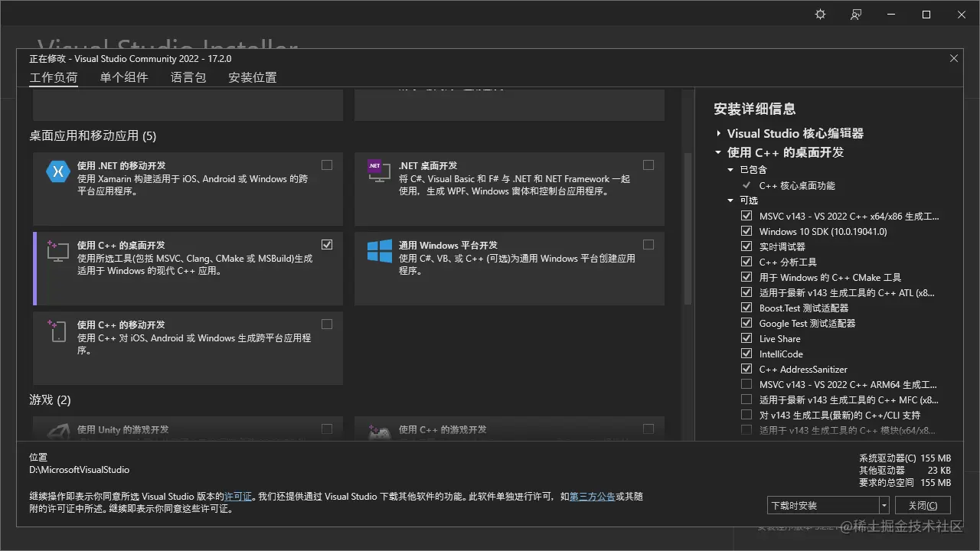Expand Visual Studio 核心编辑器 section
Image resolution: width=980 pixels, height=551 pixels.
718,133
